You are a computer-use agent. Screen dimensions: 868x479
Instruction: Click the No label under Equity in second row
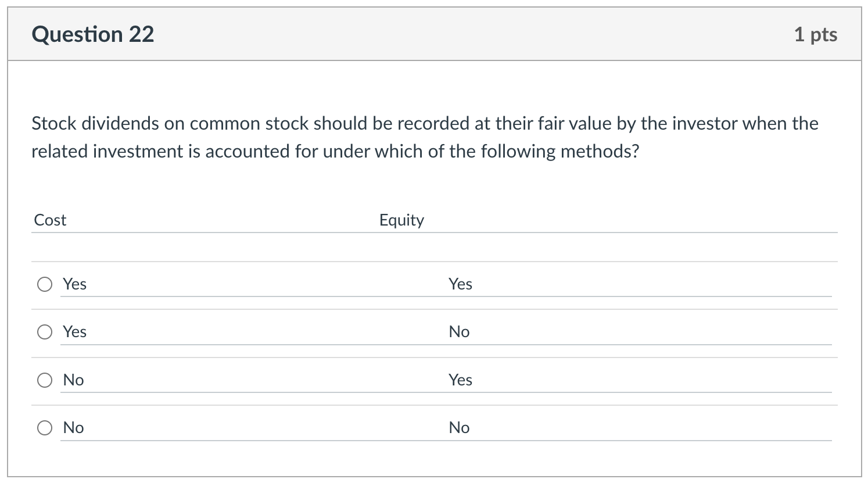[459, 332]
